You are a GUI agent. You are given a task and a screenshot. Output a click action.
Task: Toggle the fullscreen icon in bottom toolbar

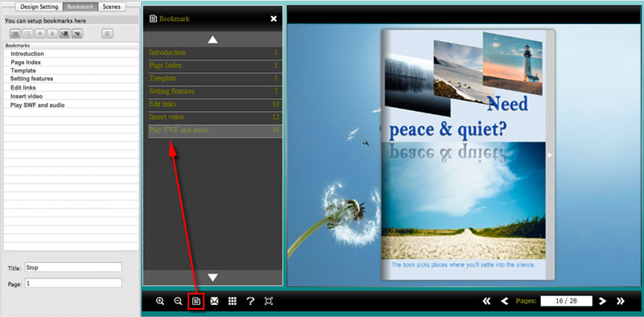[269, 301]
